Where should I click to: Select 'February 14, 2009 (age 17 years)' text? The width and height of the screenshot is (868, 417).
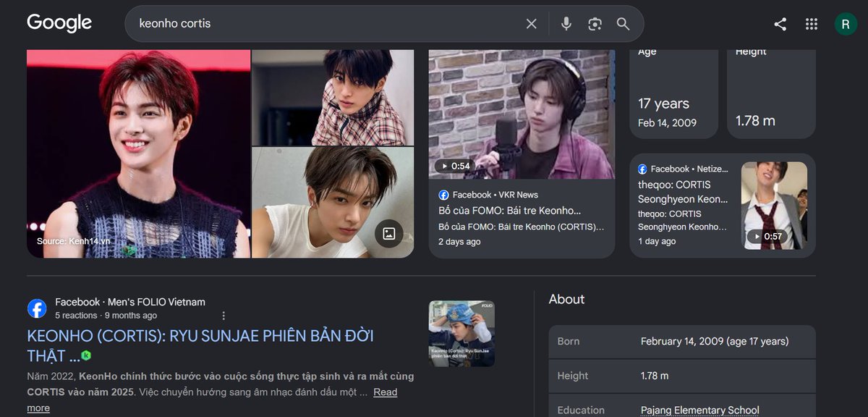(715, 341)
